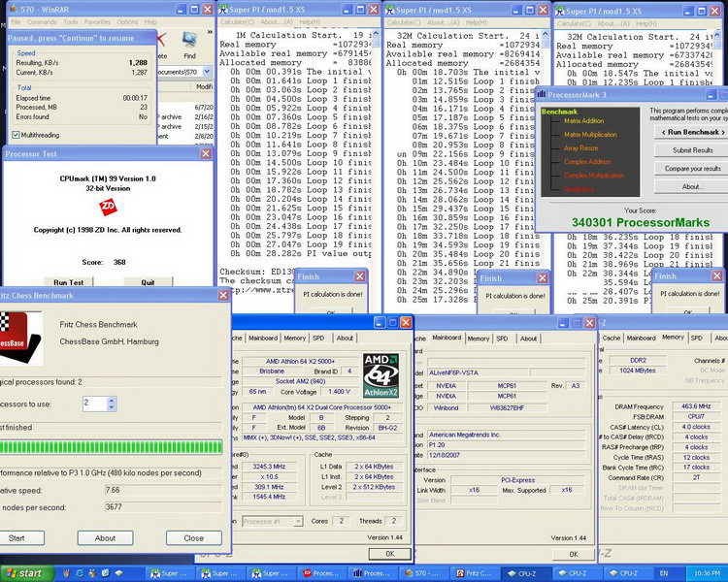Toggle the Multithreading checkbox in WinRAR
This screenshot has width=728, height=582.
[x=17, y=135]
